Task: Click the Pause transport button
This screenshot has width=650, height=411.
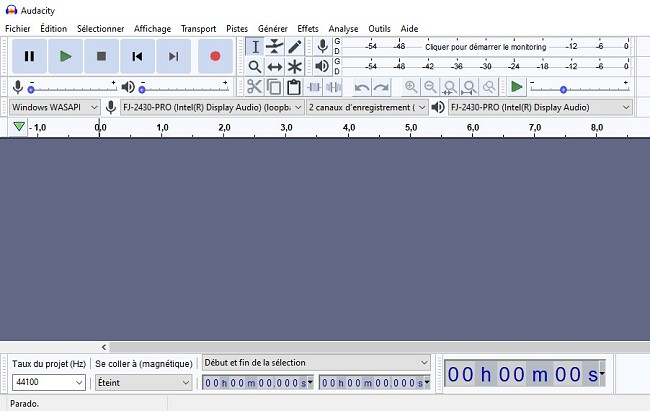Action: click(29, 56)
